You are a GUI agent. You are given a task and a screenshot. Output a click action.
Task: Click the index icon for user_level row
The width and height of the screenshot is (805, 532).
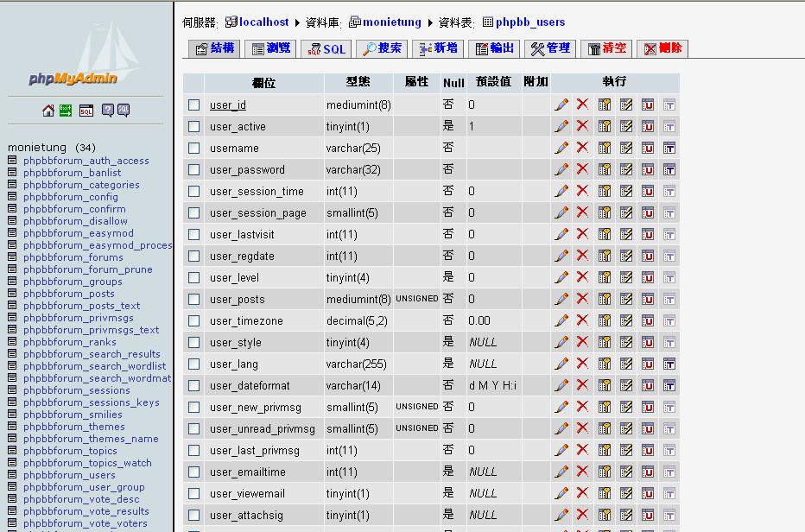click(x=626, y=277)
